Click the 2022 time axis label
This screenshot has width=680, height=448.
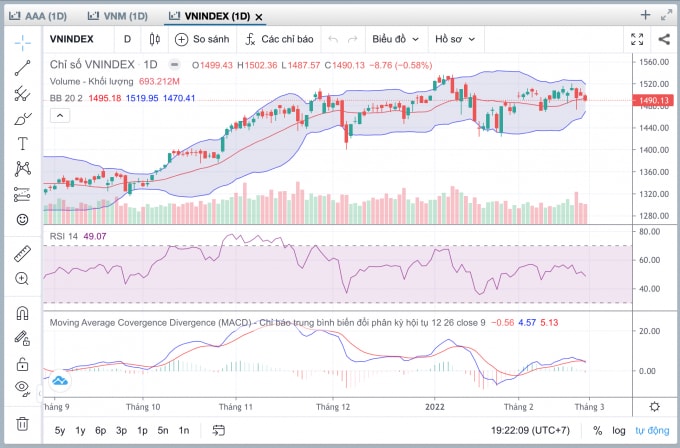[x=435, y=407]
